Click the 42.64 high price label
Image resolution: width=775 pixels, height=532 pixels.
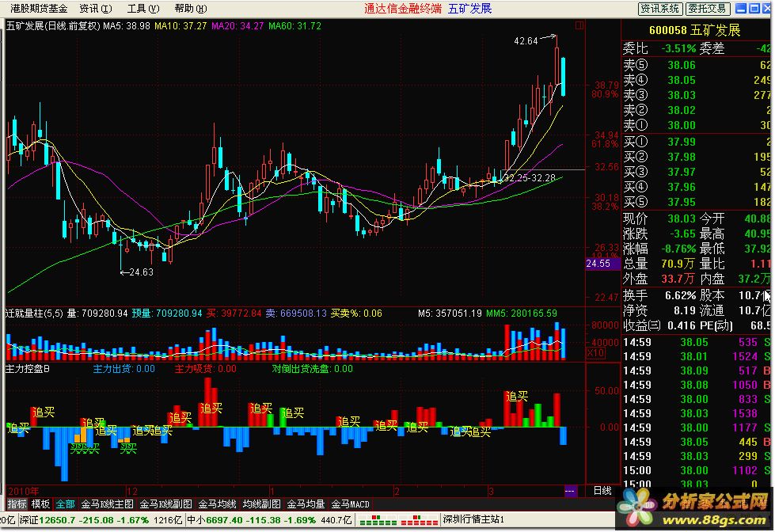pos(526,41)
